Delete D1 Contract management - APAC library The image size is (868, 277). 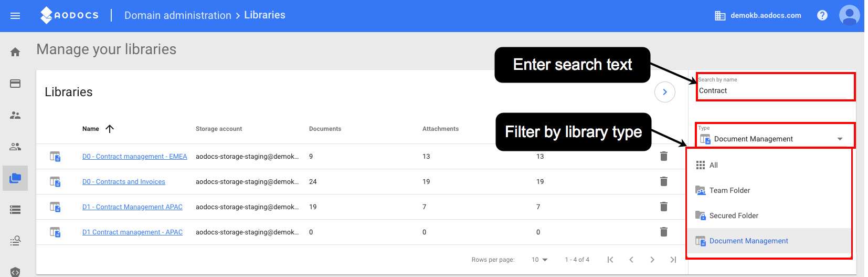664,232
